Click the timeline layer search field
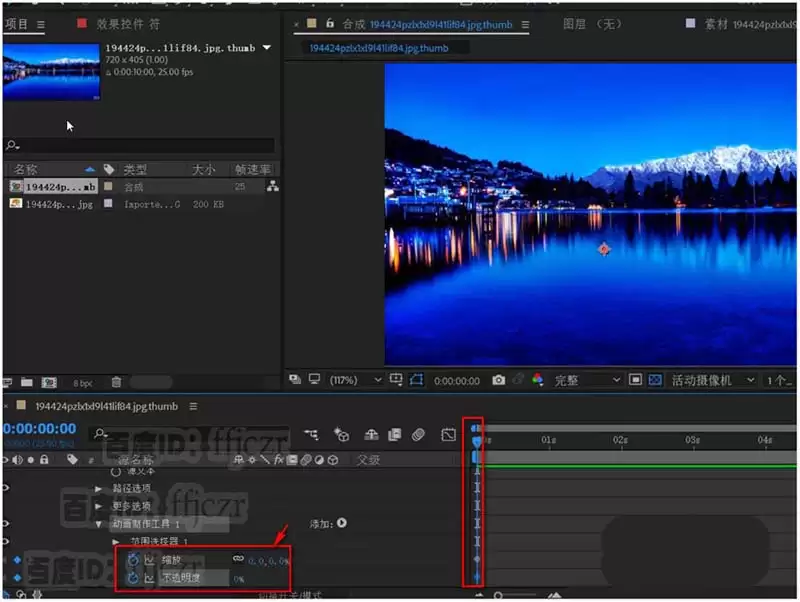The height and width of the screenshot is (602, 800). [189, 434]
